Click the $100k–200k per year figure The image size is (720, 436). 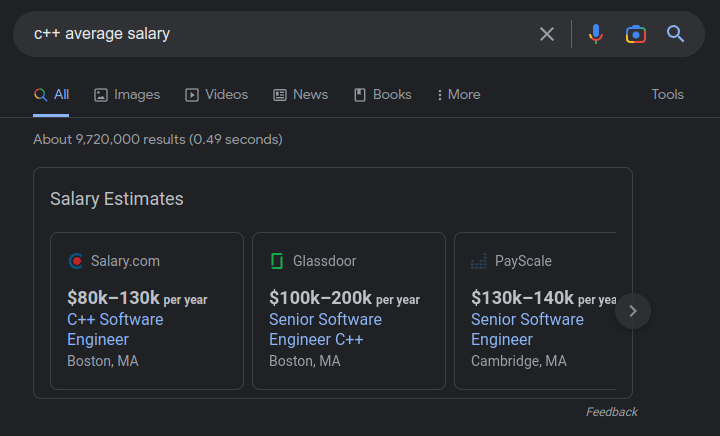click(344, 298)
